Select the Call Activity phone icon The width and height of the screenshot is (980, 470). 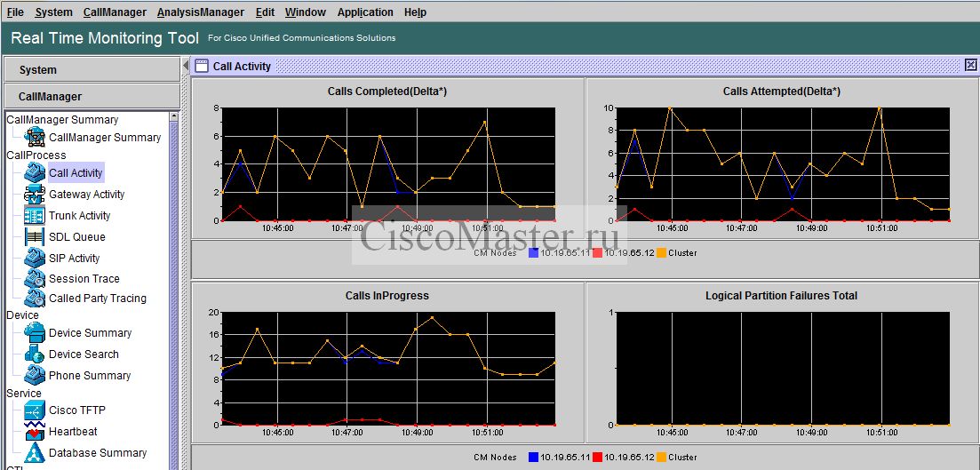pyautogui.click(x=35, y=172)
